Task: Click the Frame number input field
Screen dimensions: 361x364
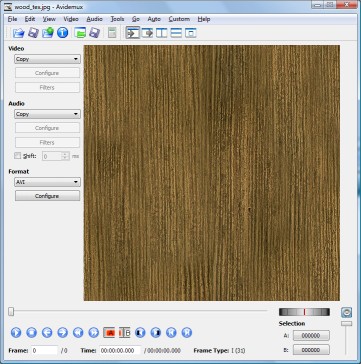Action: 45,350
